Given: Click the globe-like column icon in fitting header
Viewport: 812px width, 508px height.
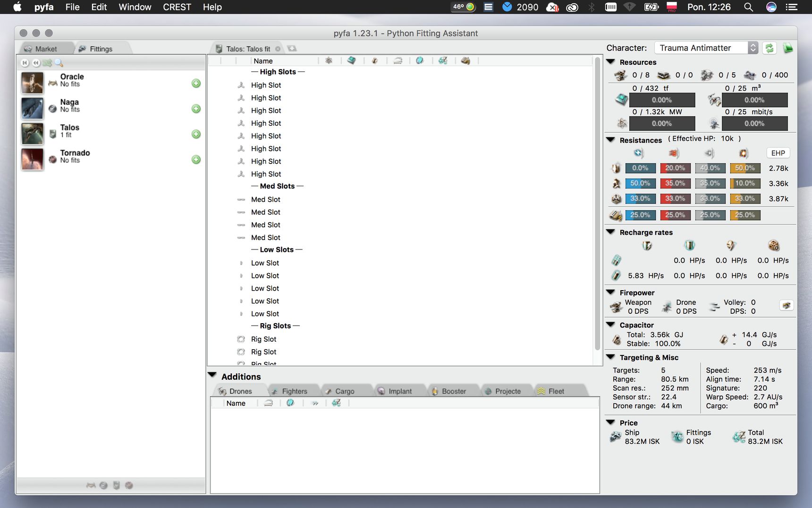Looking at the screenshot, I should click(x=420, y=60).
